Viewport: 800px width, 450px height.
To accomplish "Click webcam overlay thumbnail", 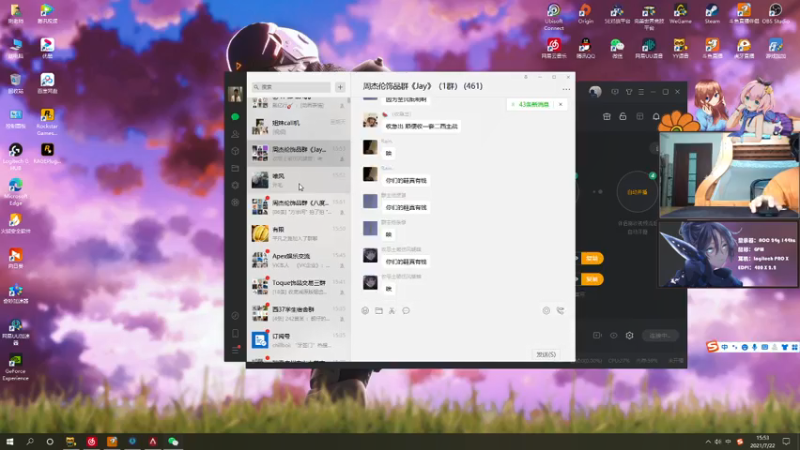I will tap(729, 174).
